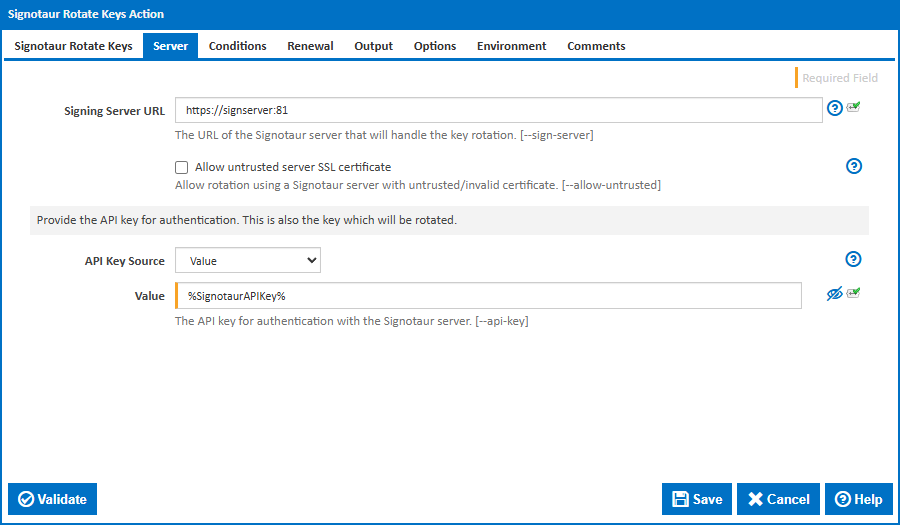Cancel the dialog
900x525 pixels.
coord(778,499)
